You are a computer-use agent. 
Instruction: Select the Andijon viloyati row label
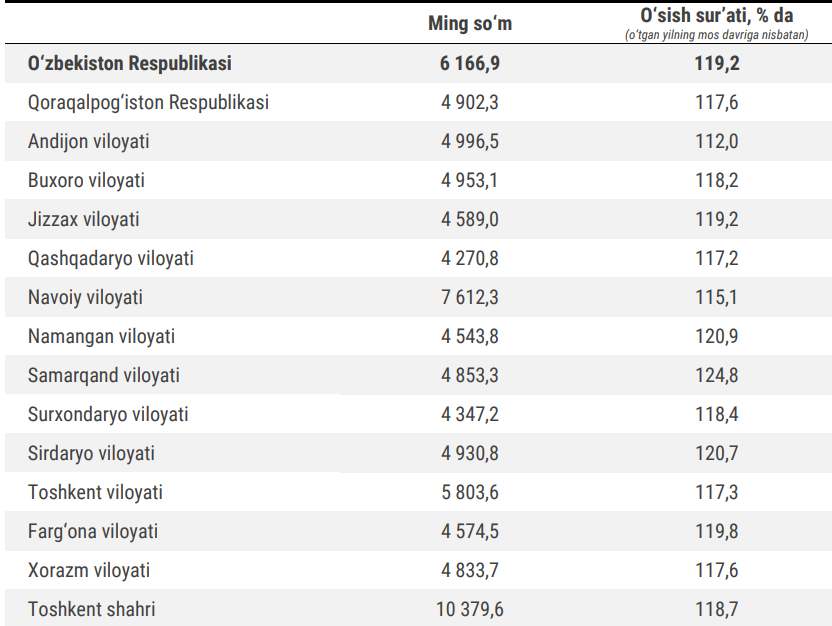[89, 141]
